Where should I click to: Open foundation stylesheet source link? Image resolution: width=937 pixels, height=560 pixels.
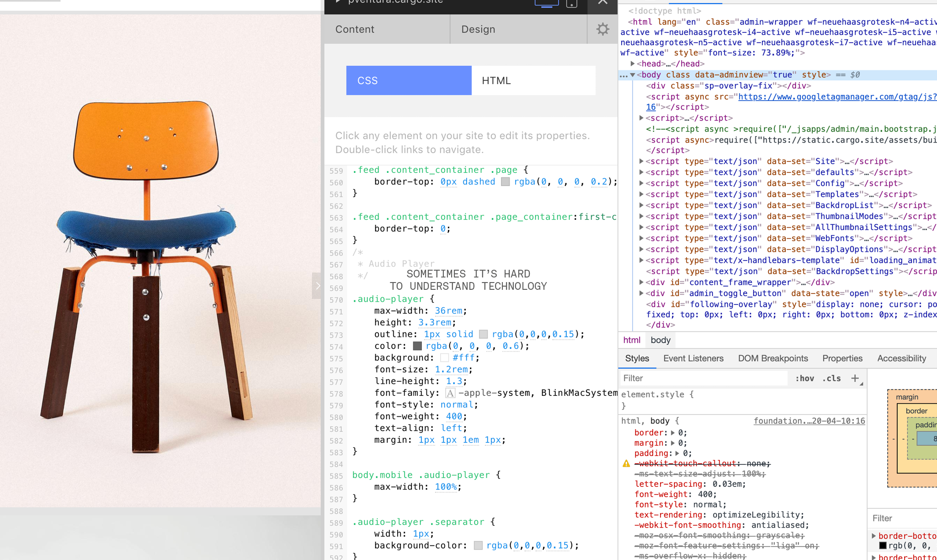[809, 421]
